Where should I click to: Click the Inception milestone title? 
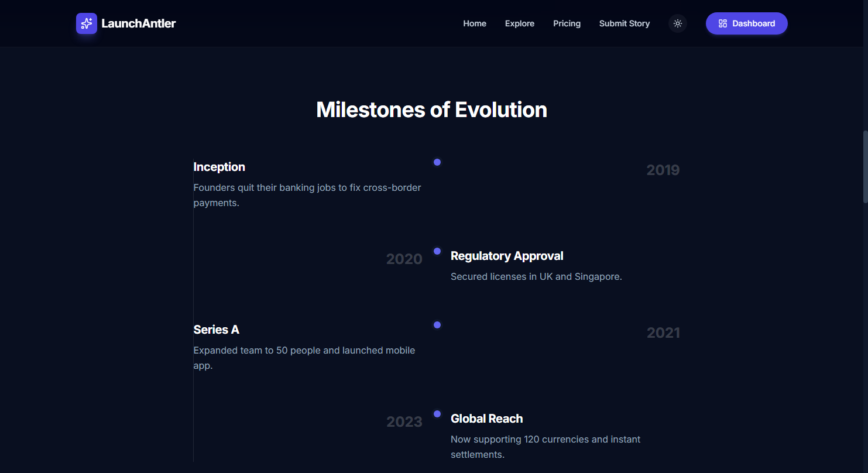(219, 167)
